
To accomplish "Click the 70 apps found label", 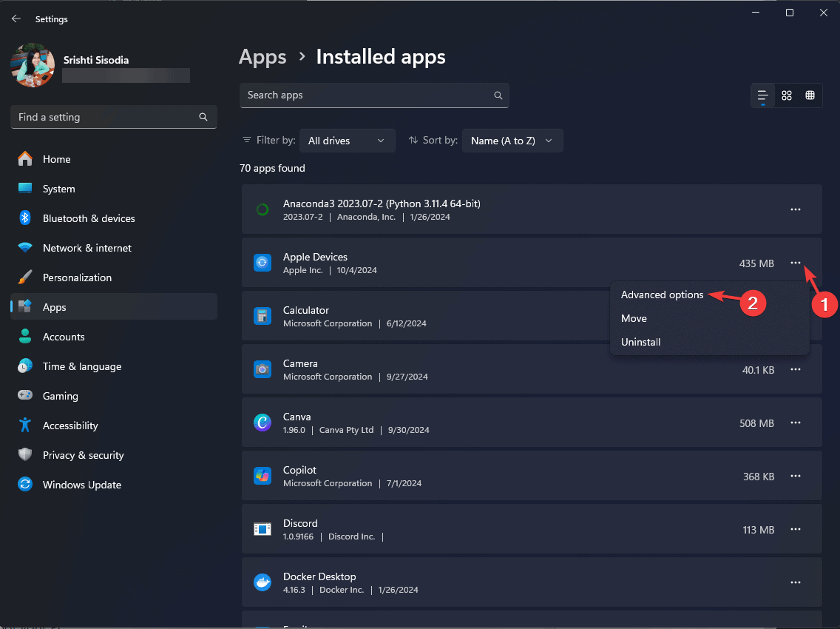I will point(272,169).
